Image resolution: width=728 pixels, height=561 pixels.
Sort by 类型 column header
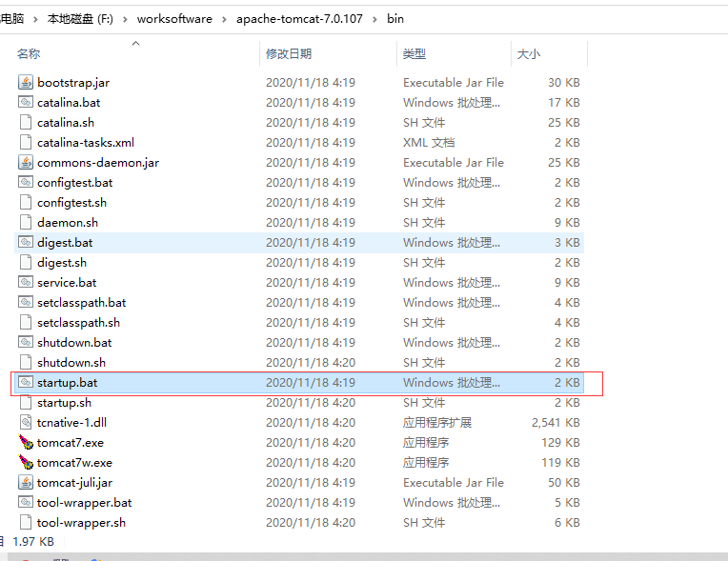pos(415,54)
